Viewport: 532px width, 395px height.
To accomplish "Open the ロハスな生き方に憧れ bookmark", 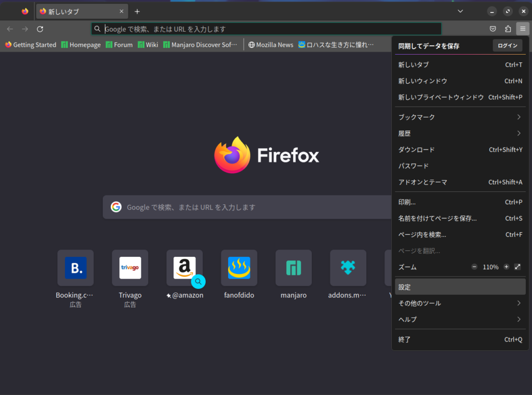I will pos(336,45).
